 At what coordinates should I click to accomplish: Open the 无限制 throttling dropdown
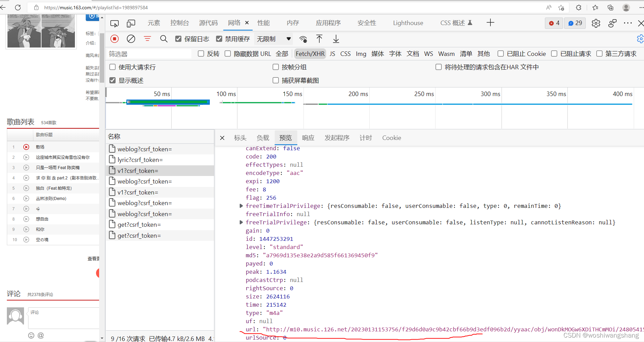[274, 39]
